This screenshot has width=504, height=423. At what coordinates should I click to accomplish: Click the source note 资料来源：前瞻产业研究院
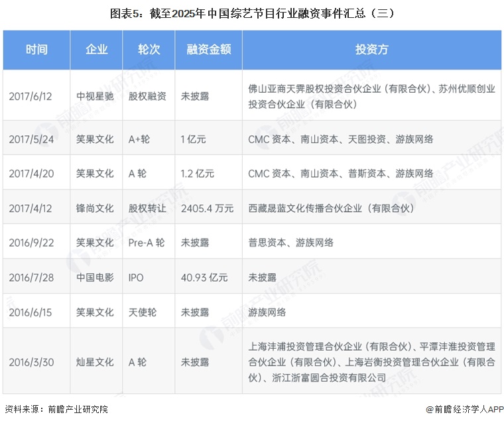tap(56, 409)
